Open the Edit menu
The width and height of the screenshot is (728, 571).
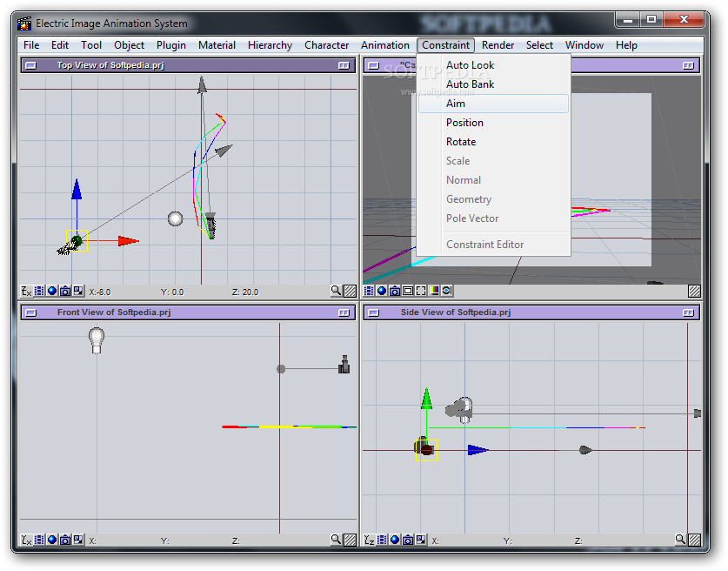tap(60, 45)
